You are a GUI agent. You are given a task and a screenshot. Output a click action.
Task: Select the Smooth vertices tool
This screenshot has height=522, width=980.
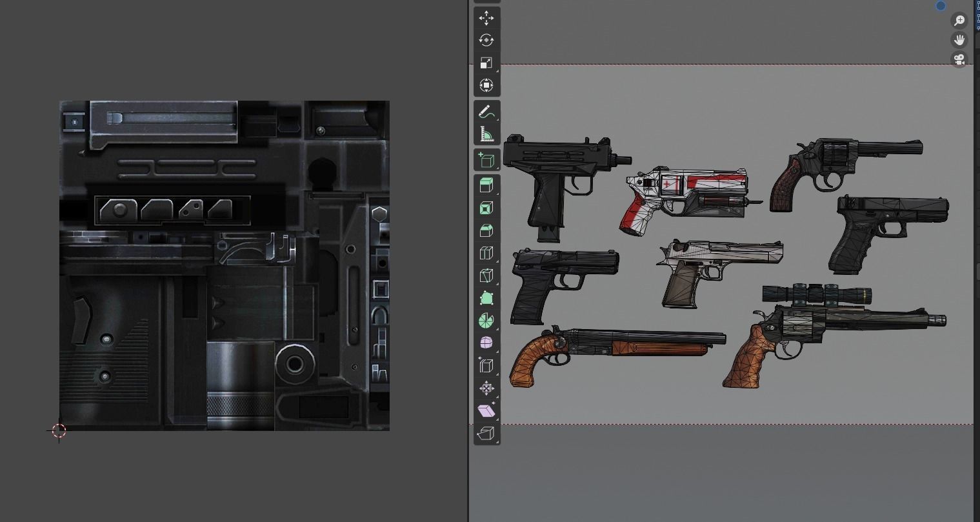(486, 343)
